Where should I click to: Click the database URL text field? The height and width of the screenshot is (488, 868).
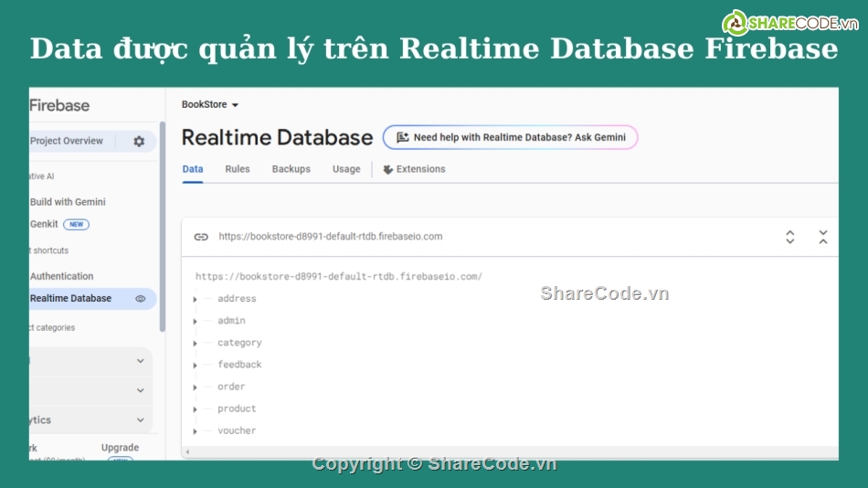point(331,237)
